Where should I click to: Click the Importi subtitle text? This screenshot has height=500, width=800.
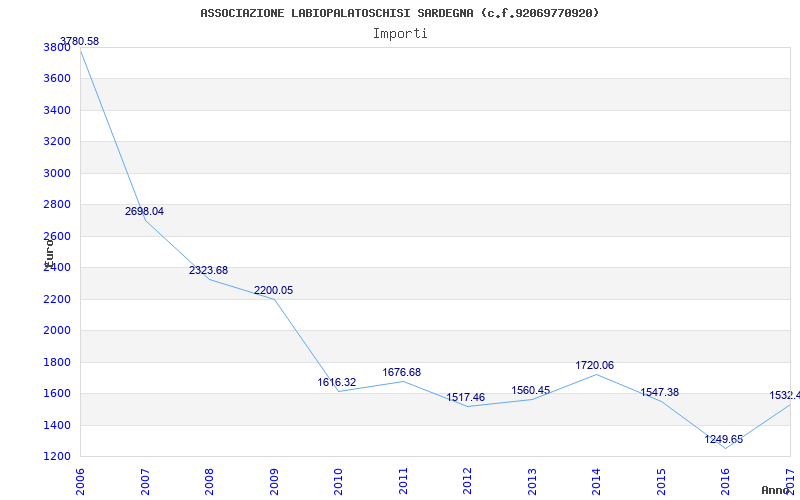pyautogui.click(x=400, y=33)
